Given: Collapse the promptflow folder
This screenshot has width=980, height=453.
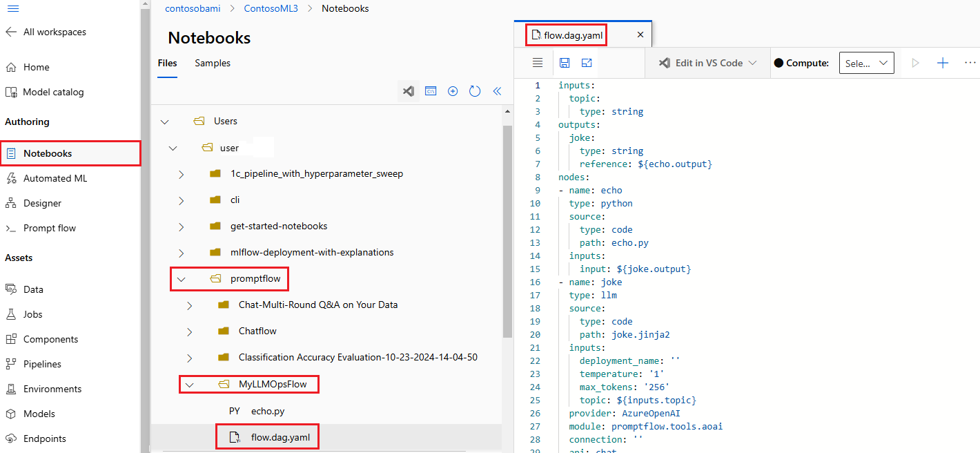Looking at the screenshot, I should tap(182, 279).
